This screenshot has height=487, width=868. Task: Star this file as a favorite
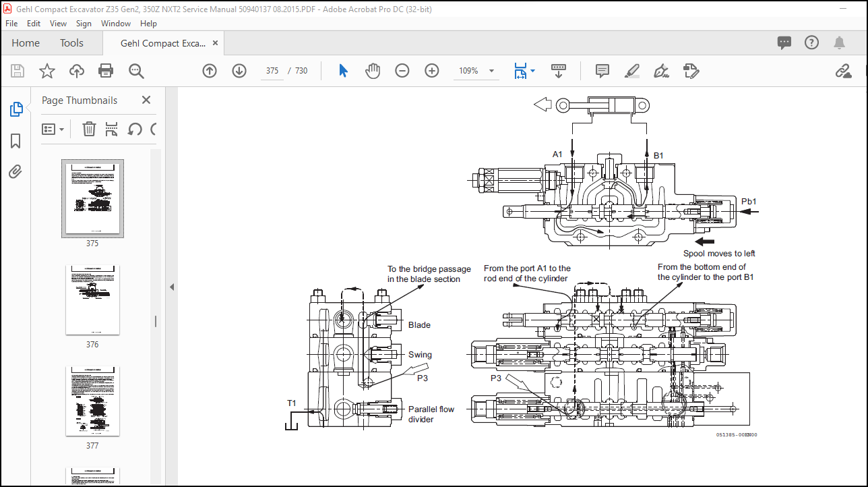click(47, 71)
